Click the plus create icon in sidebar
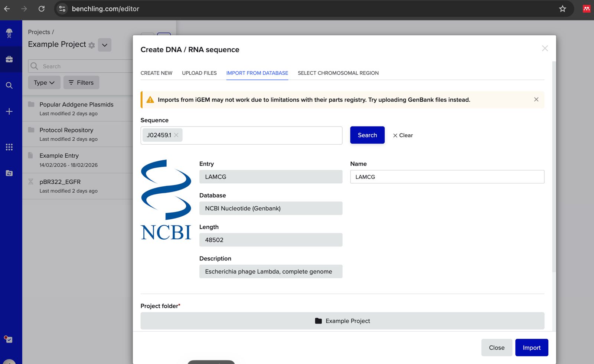Image resolution: width=594 pixels, height=364 pixels. point(9,111)
